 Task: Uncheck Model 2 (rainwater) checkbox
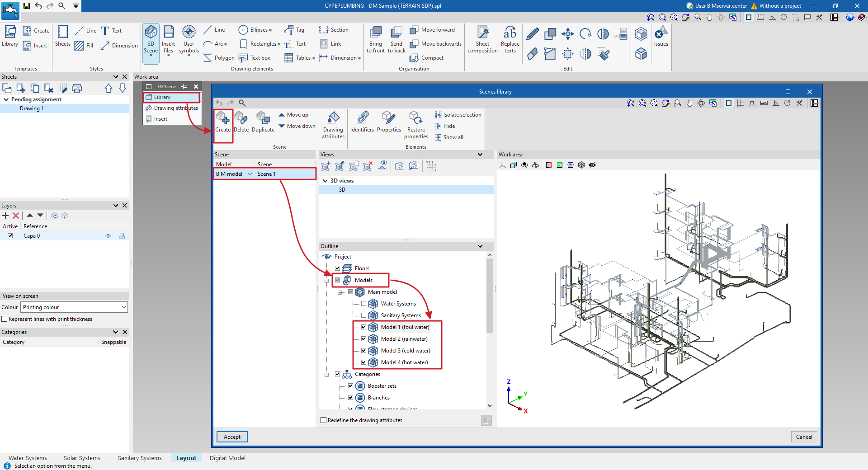pos(363,339)
